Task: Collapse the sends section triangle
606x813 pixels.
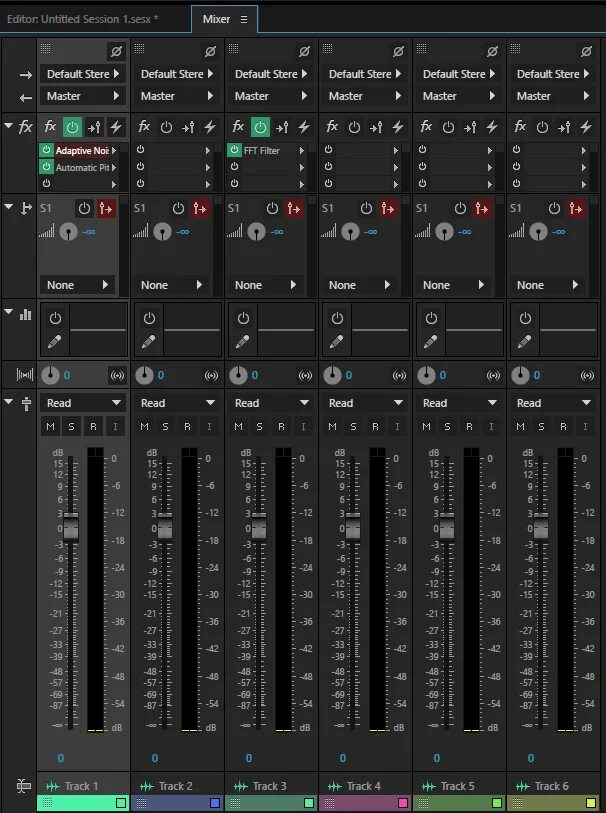Action: tap(8, 206)
